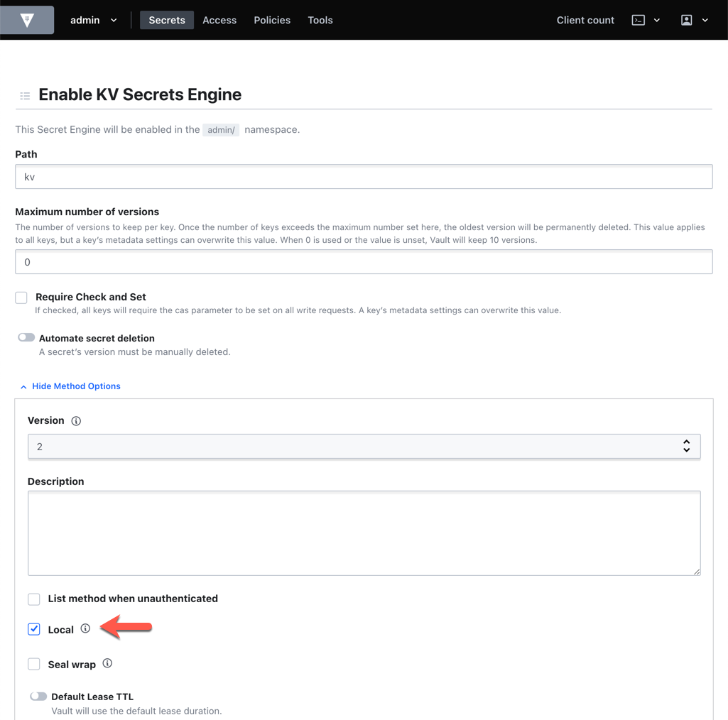
Task: Click the info icon next to Version
Action: 75,420
